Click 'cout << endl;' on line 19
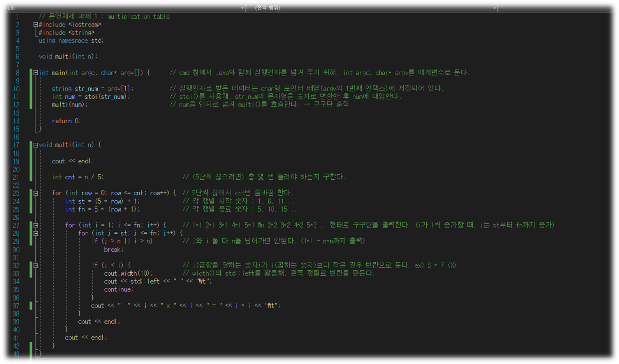This screenshot has height=364, width=619. coord(73,161)
